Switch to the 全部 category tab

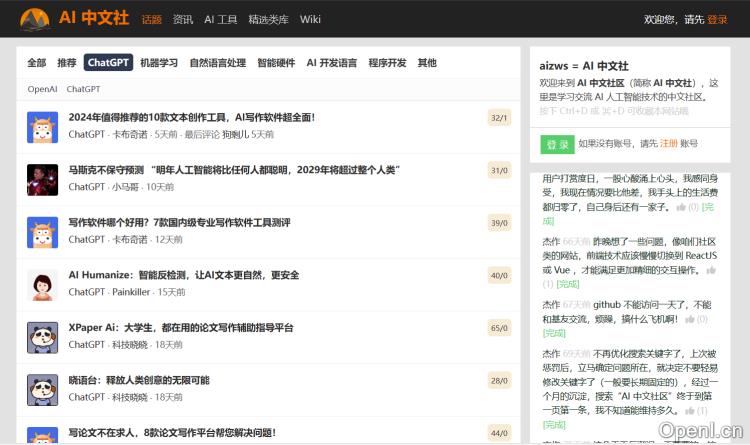(x=37, y=63)
